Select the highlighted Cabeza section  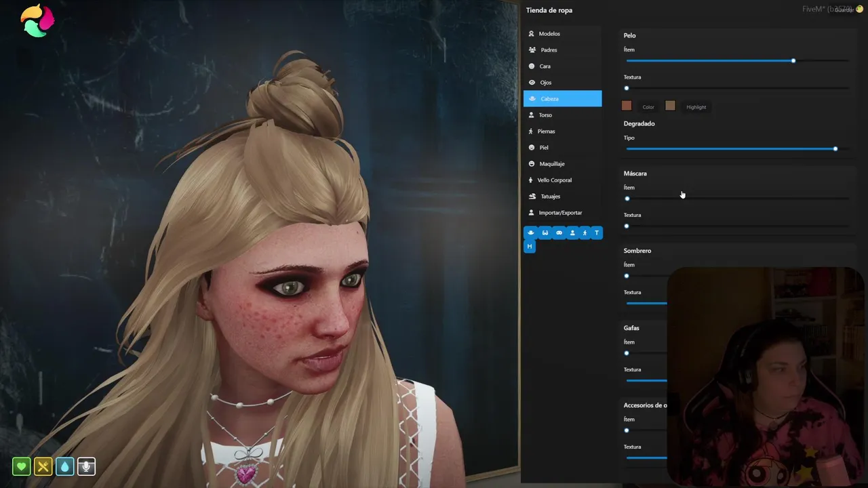[562, 99]
